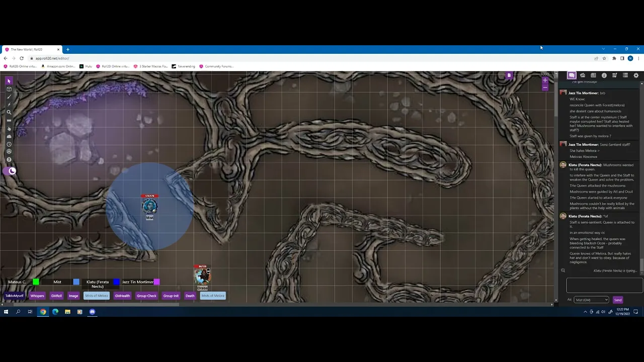Select the magnifier Zoom tool

[9, 113]
